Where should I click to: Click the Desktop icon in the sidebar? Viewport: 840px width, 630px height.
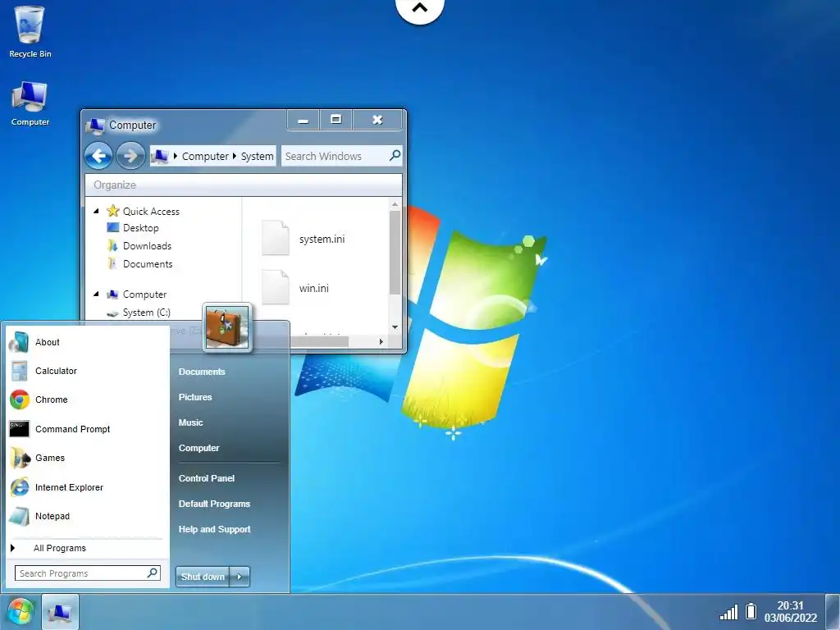113,228
